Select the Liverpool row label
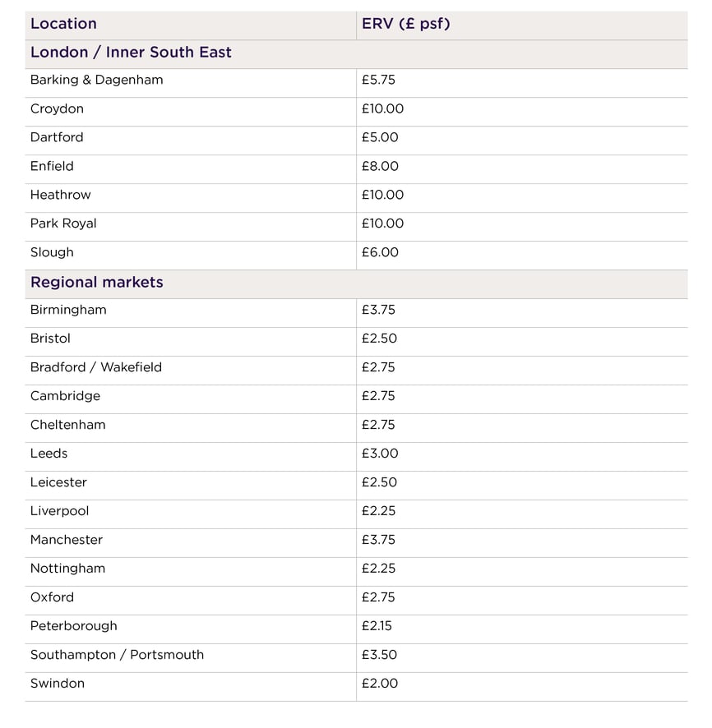The image size is (712, 728). click(59, 512)
